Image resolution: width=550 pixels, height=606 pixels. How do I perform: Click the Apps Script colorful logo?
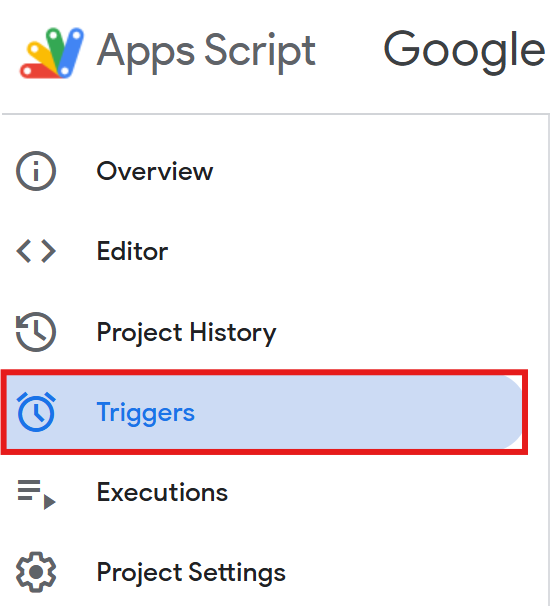[x=52, y=53]
